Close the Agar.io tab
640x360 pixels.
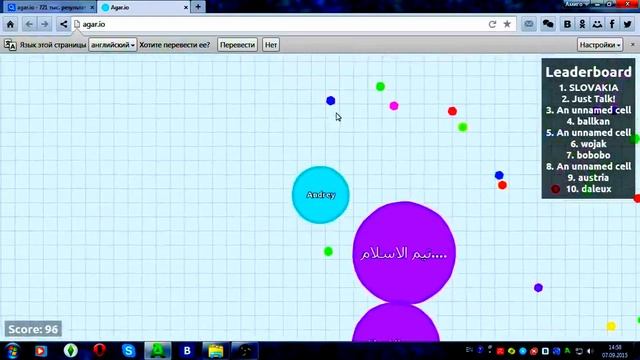pyautogui.click(x=186, y=7)
